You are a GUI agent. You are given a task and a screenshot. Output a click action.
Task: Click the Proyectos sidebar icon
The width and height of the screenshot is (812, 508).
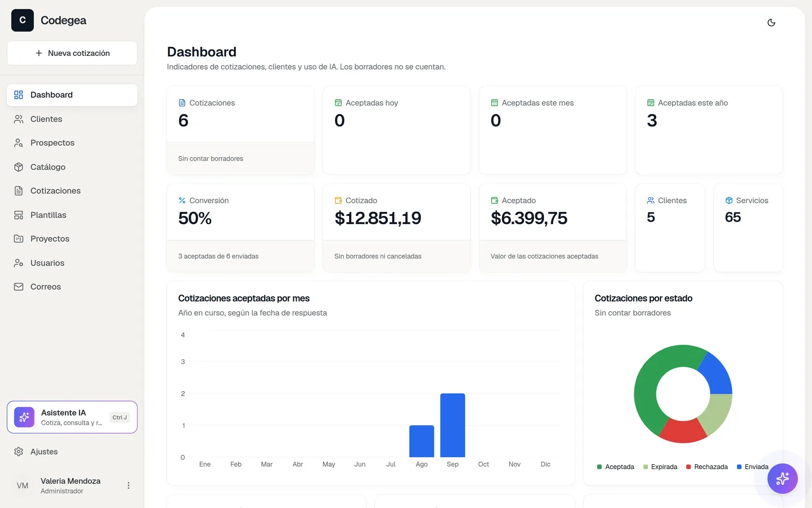tap(19, 239)
